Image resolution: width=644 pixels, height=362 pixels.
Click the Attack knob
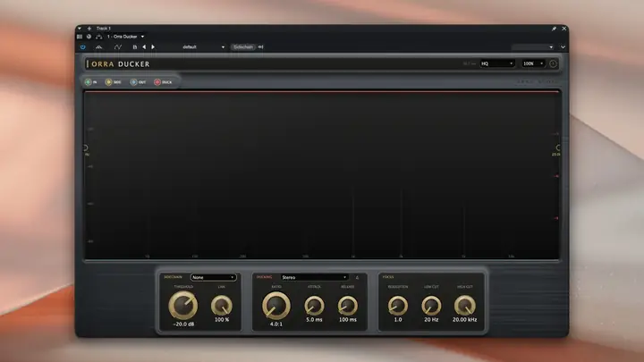point(314,306)
